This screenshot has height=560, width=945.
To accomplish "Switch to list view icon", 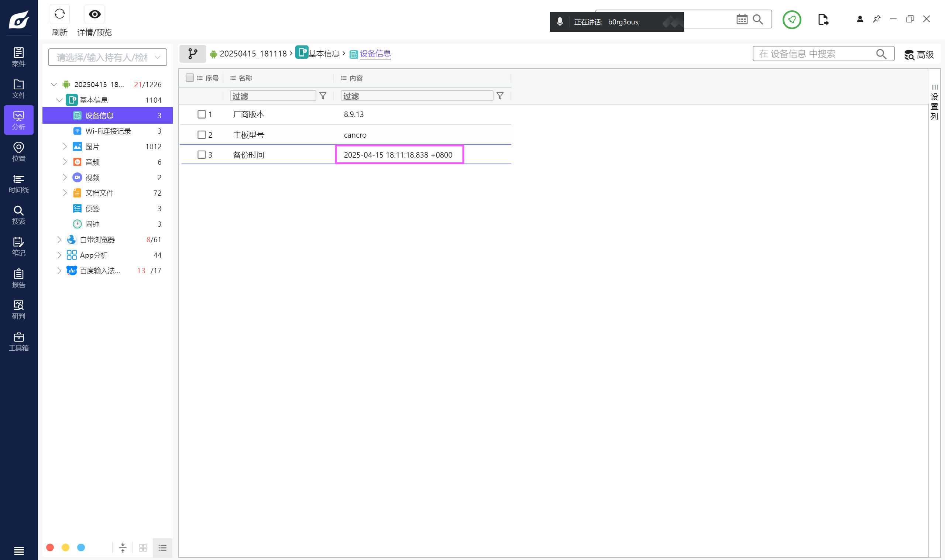I will (x=162, y=547).
